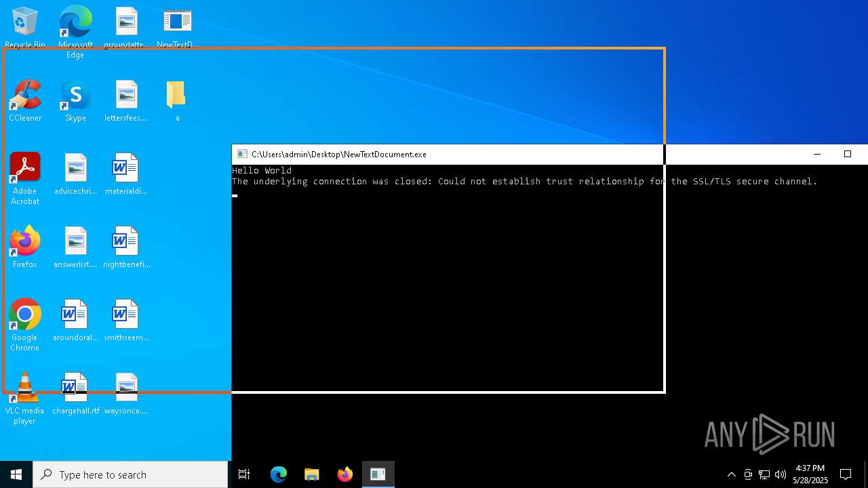Screen dimensions: 868x488
Task: Select the aroundoral Word document
Action: [x=75, y=320]
